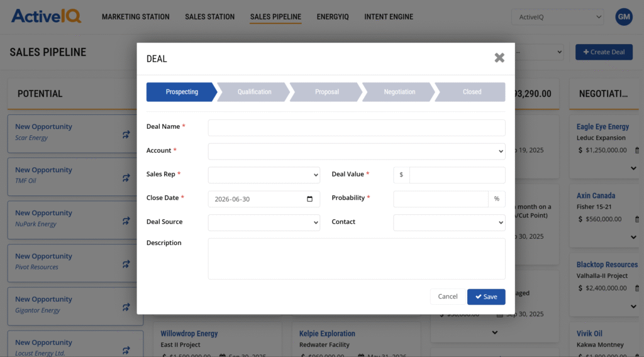
Task: Click the Close Date field value 2026-06-30
Action: pyautogui.click(x=232, y=199)
